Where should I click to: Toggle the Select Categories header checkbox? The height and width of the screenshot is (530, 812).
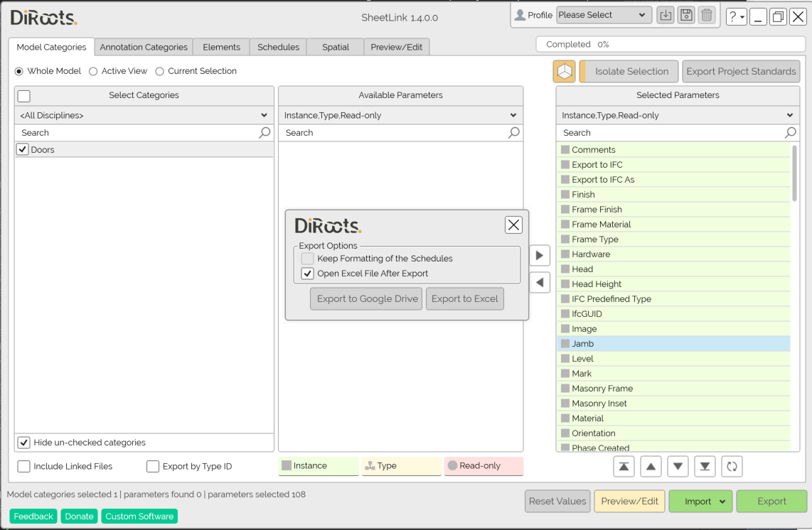[x=24, y=96]
